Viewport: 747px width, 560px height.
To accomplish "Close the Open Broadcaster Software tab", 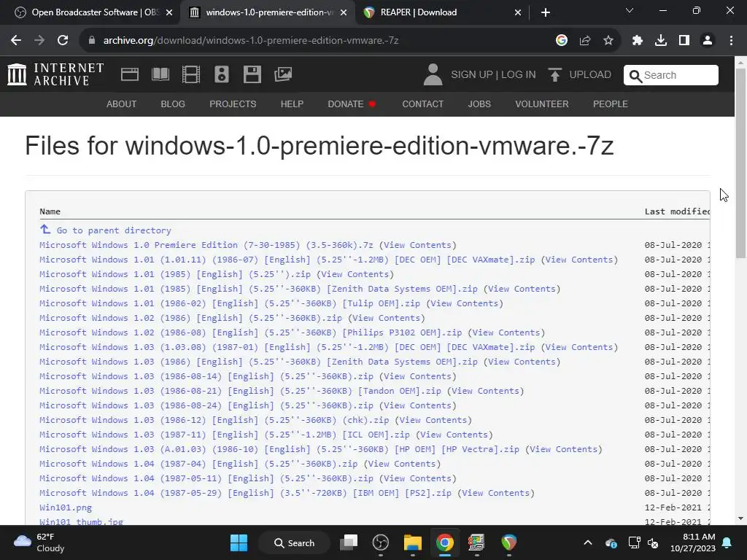I will tap(169, 12).
